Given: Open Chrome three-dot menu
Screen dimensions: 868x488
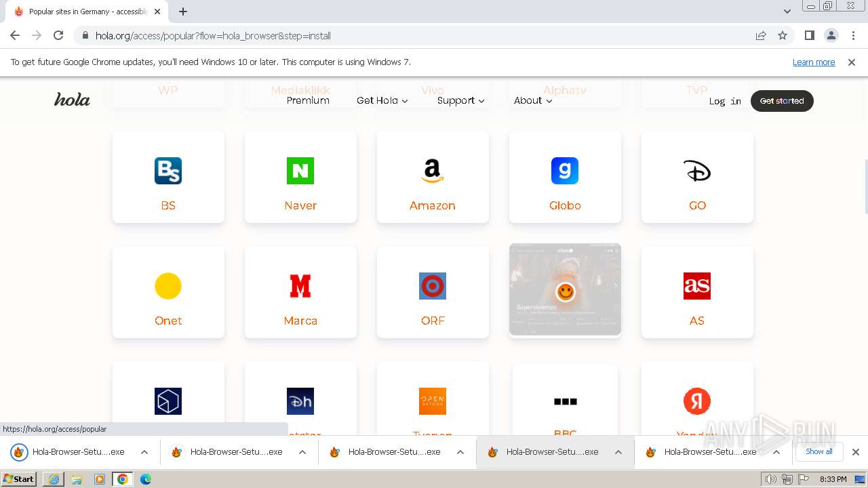Looking at the screenshot, I should [854, 35].
